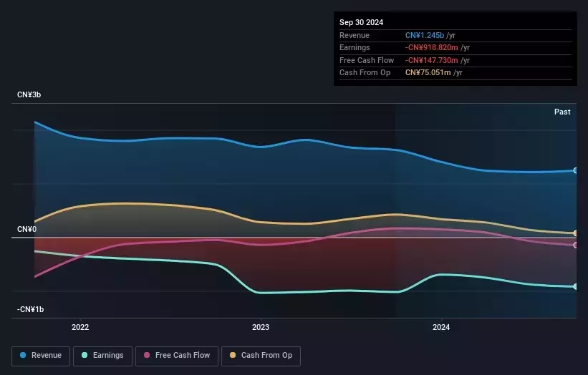Toggle the Revenue series in legend
Viewport: 588px width, 375px height.
pyautogui.click(x=42, y=356)
